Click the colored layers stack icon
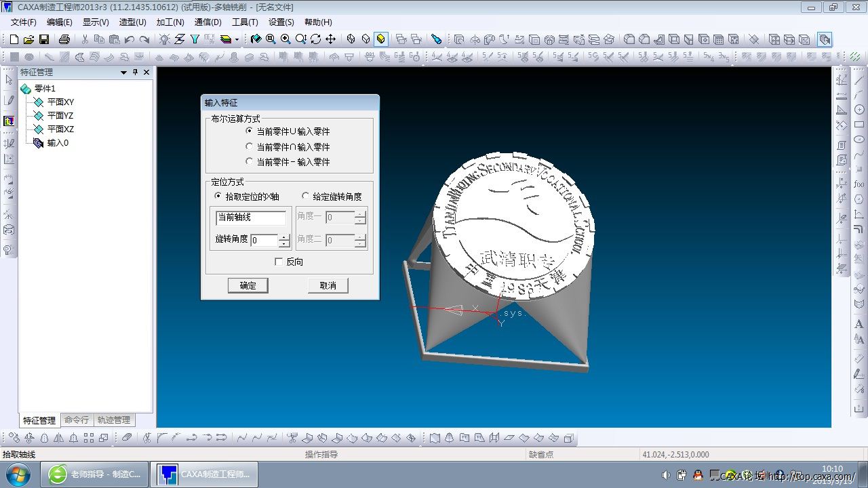 pos(226,39)
